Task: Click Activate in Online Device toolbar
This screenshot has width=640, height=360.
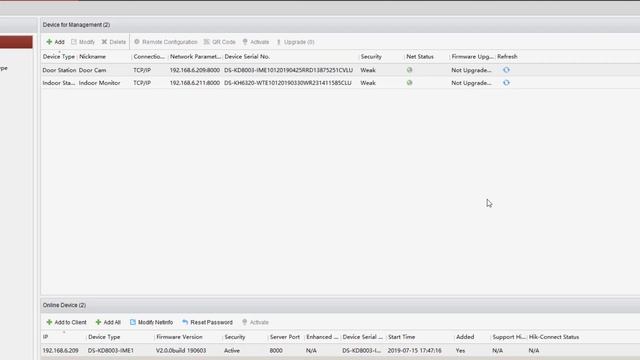Action: click(x=256, y=322)
